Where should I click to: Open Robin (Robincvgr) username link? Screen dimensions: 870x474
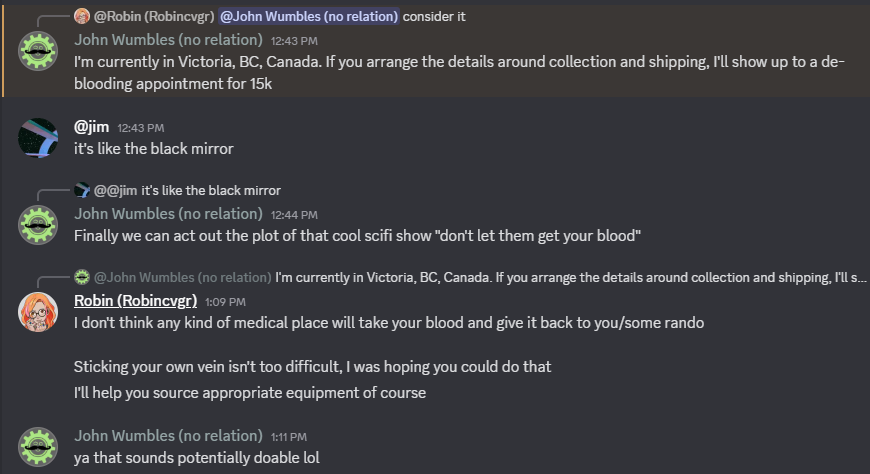click(x=135, y=301)
